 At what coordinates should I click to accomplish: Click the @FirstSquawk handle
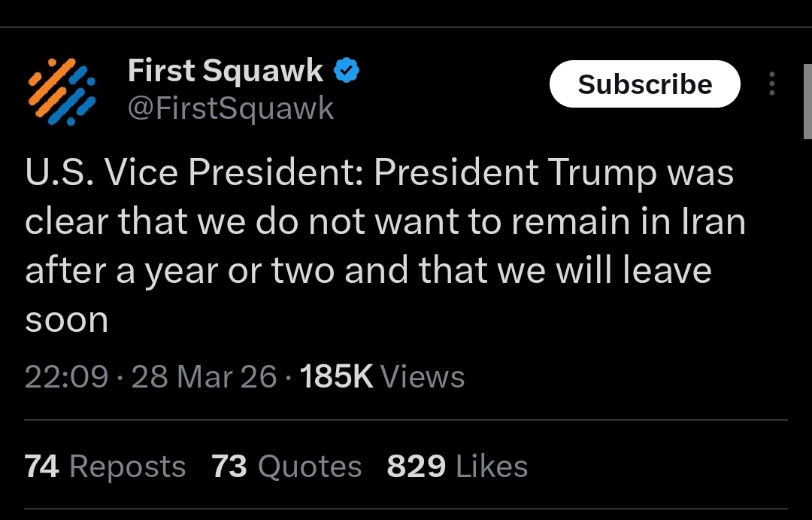click(231, 108)
